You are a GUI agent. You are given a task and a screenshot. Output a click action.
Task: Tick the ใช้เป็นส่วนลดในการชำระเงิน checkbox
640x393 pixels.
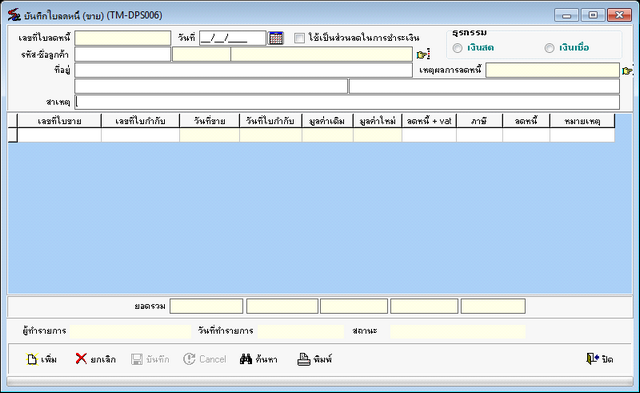pos(299,38)
